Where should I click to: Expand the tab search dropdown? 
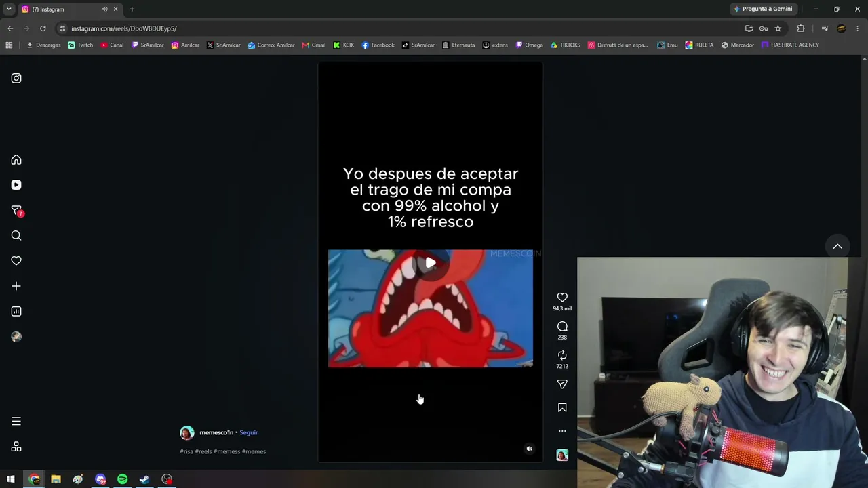(x=9, y=9)
